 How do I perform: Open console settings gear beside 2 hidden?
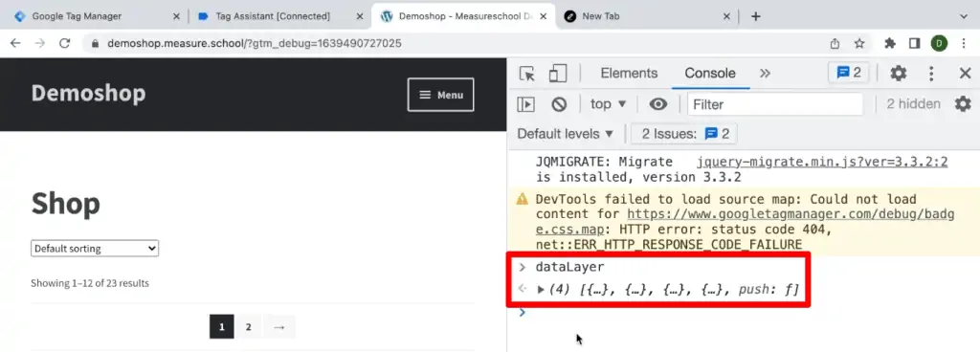point(963,103)
